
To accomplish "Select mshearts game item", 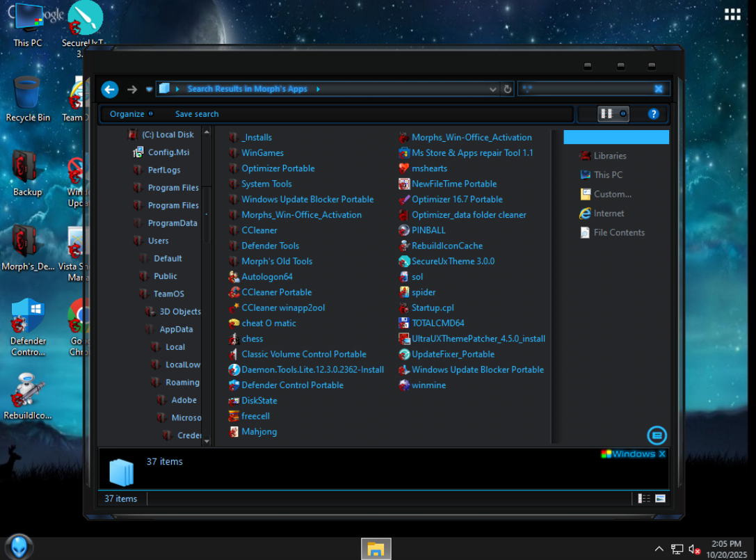I will (x=423, y=168).
